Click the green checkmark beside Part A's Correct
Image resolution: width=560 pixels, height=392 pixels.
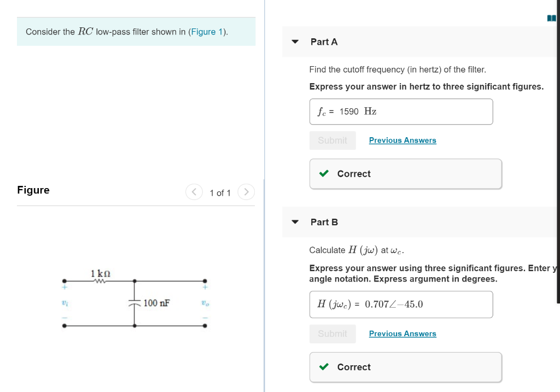pos(324,173)
